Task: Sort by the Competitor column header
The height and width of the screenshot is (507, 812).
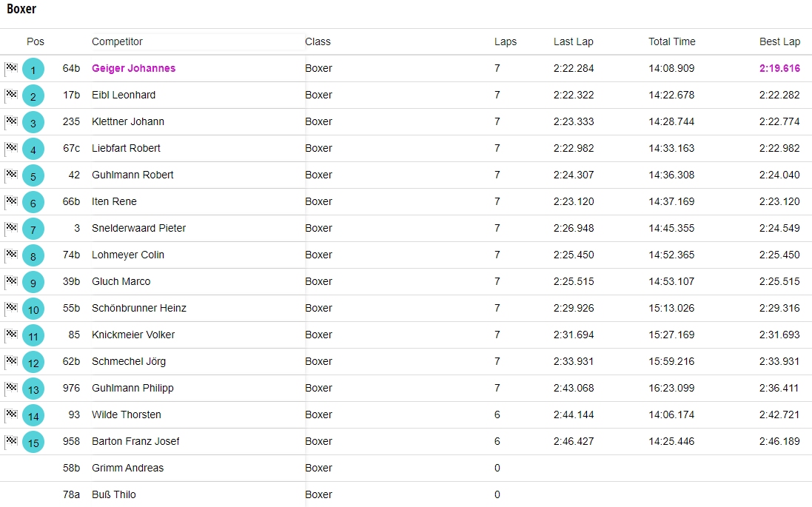Action: click(x=117, y=41)
